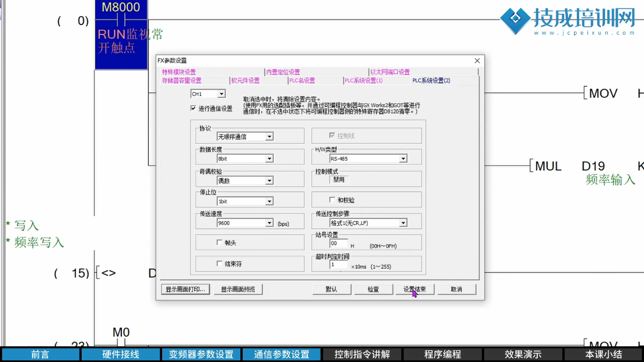The height and width of the screenshot is (362, 644).
Task: Select the <> compare instruction at step 15
Action: [109, 273]
